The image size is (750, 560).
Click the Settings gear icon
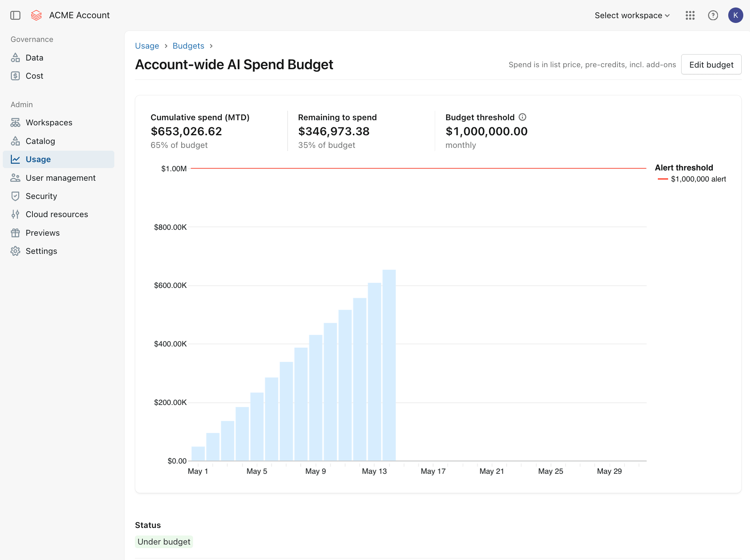click(x=15, y=251)
